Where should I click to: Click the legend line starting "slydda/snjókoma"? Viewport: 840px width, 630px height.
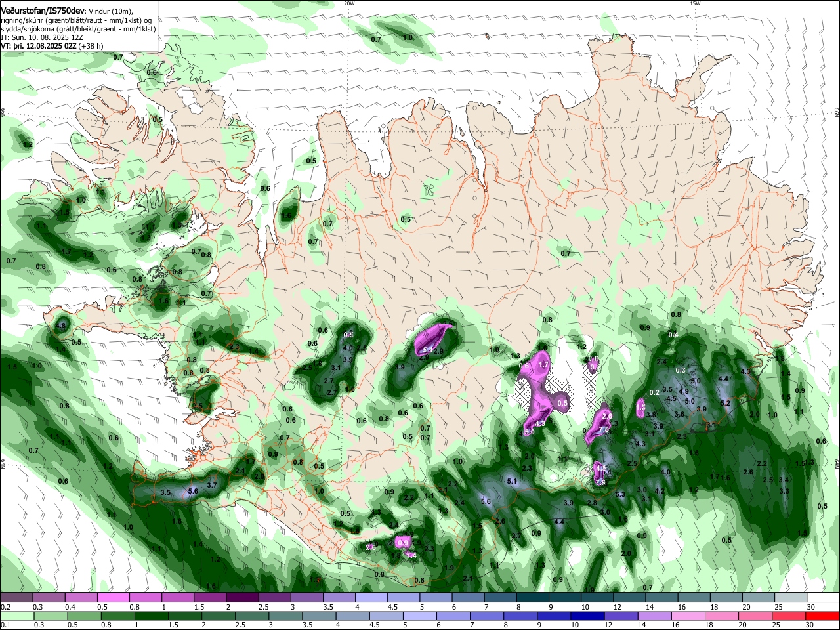(78, 29)
